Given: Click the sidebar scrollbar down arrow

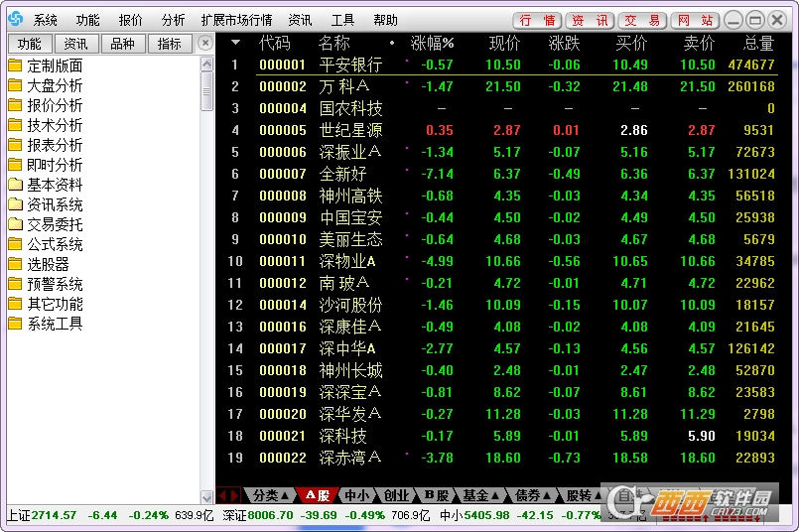Looking at the screenshot, I should pos(206,497).
